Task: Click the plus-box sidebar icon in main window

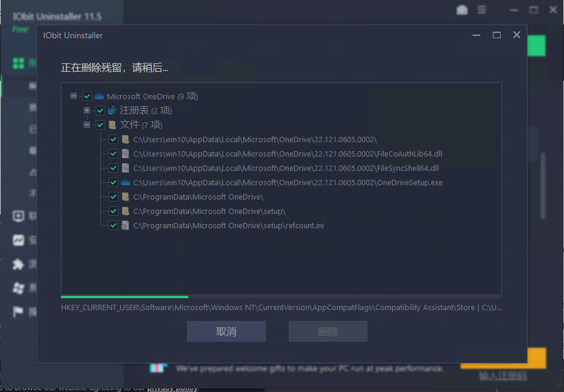Action: [19, 216]
